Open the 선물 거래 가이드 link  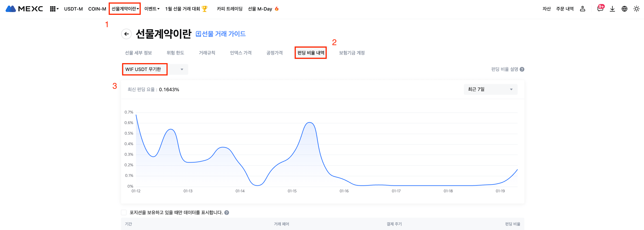[220, 34]
